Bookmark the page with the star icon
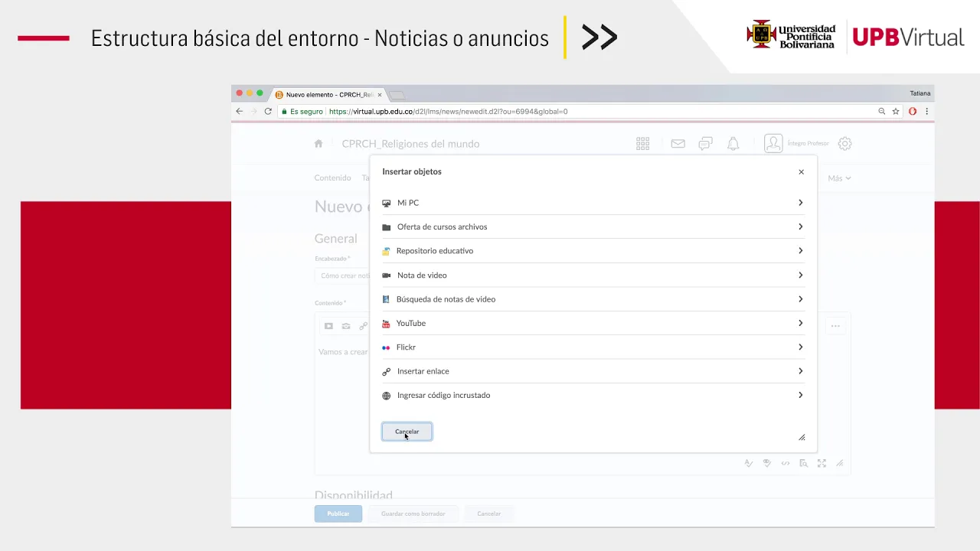980x551 pixels. coord(896,111)
